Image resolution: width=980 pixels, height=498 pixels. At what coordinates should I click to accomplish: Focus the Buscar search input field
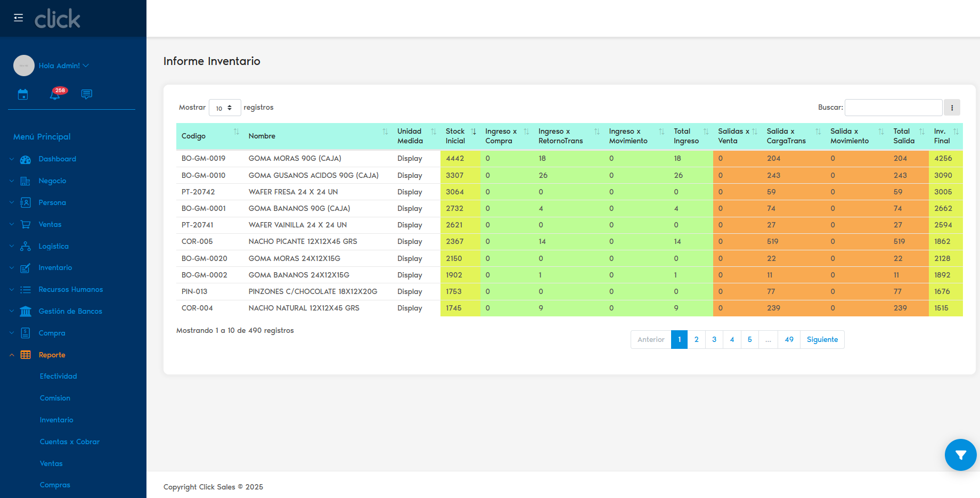point(893,108)
